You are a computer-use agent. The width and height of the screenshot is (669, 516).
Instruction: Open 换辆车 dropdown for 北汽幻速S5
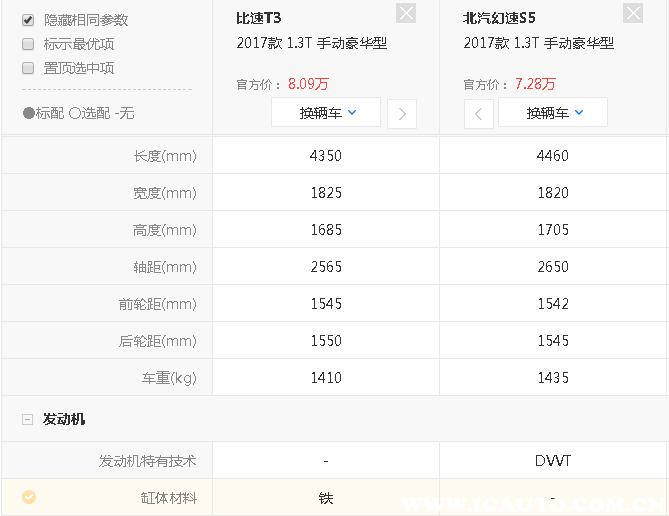(x=553, y=113)
